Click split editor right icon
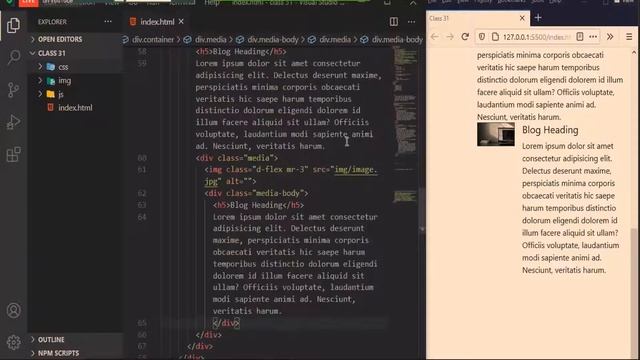Screen dimensions: 640x360 pyautogui.click(x=393, y=22)
